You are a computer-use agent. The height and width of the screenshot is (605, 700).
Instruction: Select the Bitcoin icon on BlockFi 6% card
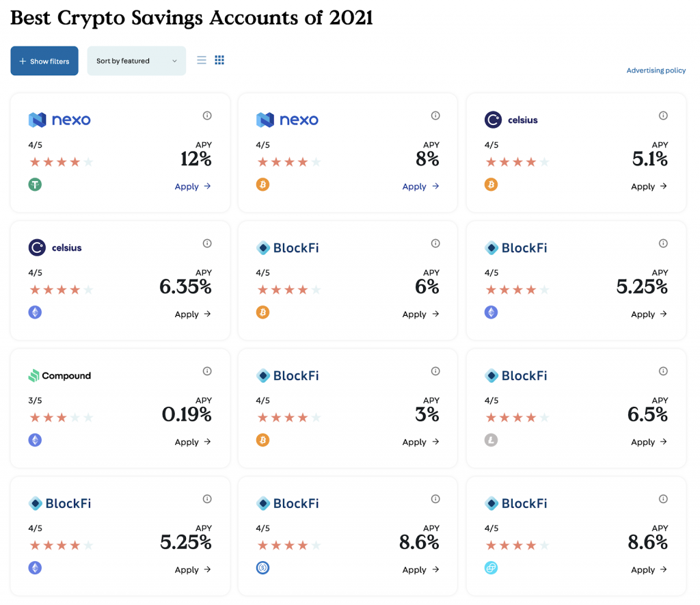(x=262, y=312)
